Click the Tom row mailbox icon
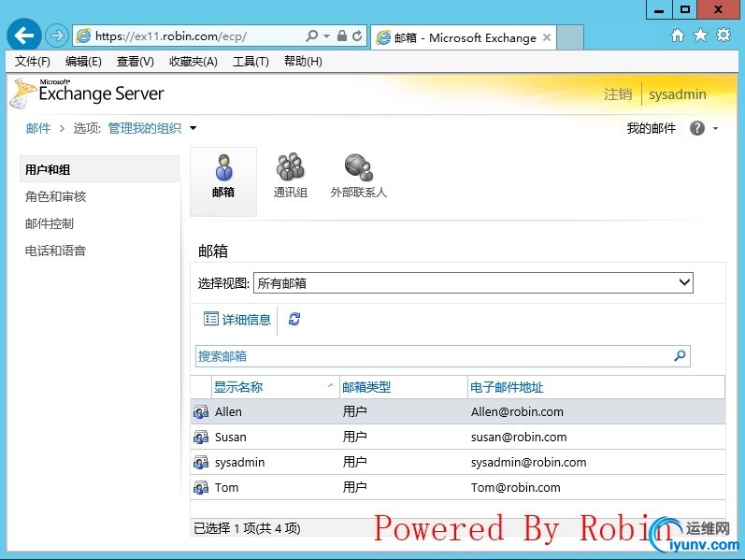This screenshot has width=745, height=560. (x=200, y=487)
